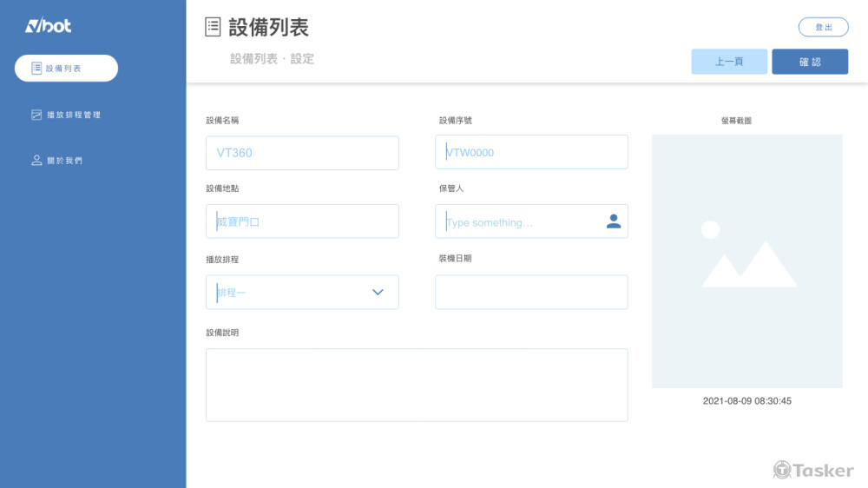Image resolution: width=868 pixels, height=488 pixels.
Task: Open the 設備列表 sidebar menu item
Action: 66,68
